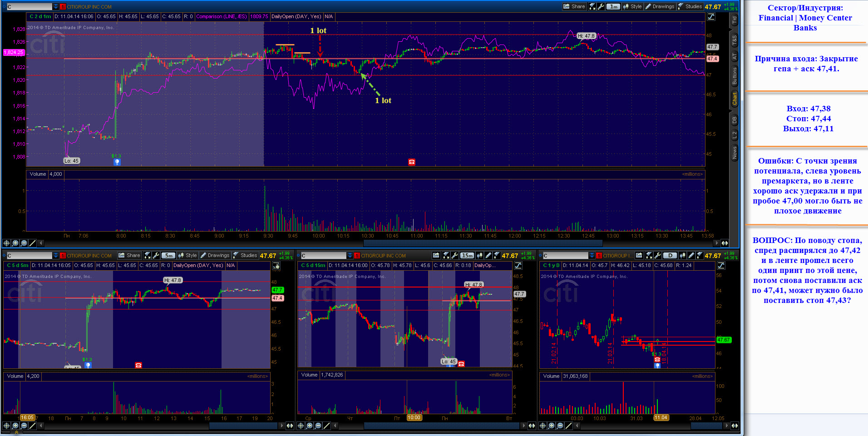Select the Chart sidebar tab
The height and width of the screenshot is (436, 868).
tap(734, 99)
